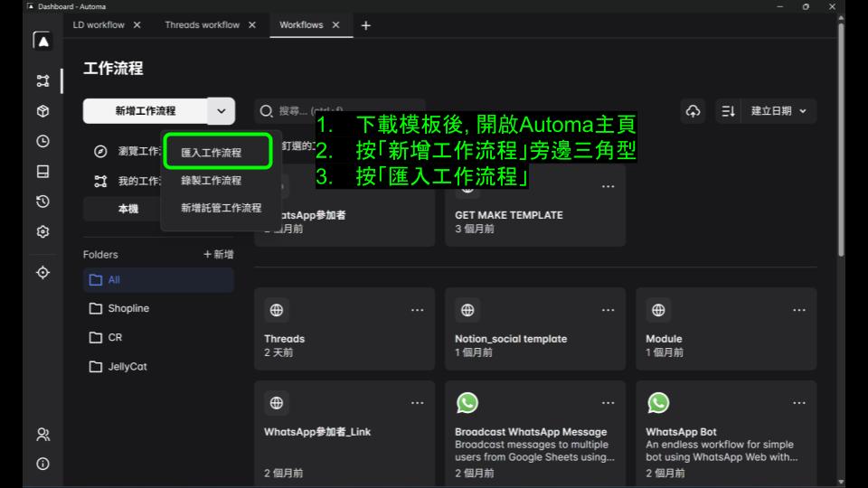Focus the workflow search field
The height and width of the screenshot is (488, 868).
[339, 111]
